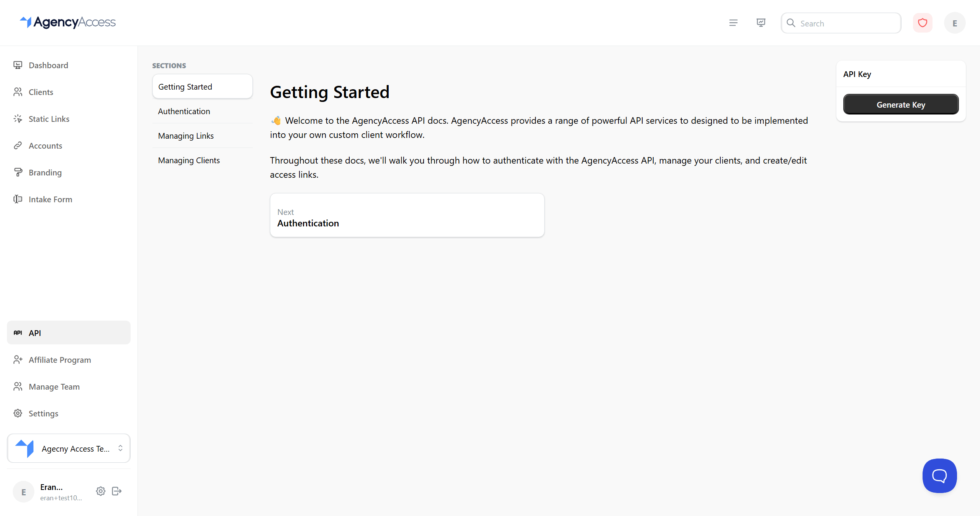Image resolution: width=980 pixels, height=516 pixels.
Task: Click inside the Search field
Action: [x=841, y=23]
